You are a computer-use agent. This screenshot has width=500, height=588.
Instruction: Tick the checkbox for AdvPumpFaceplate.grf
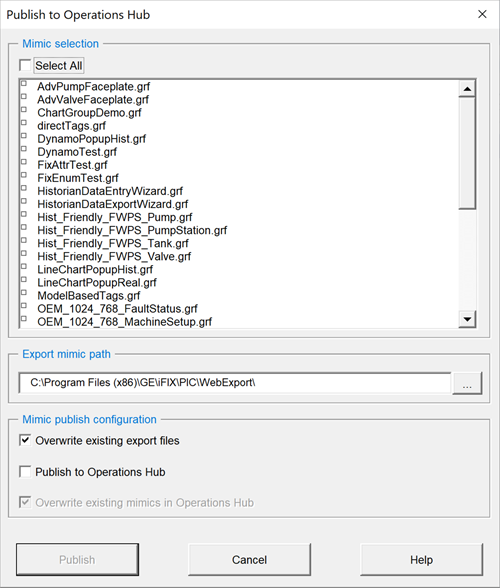point(24,83)
